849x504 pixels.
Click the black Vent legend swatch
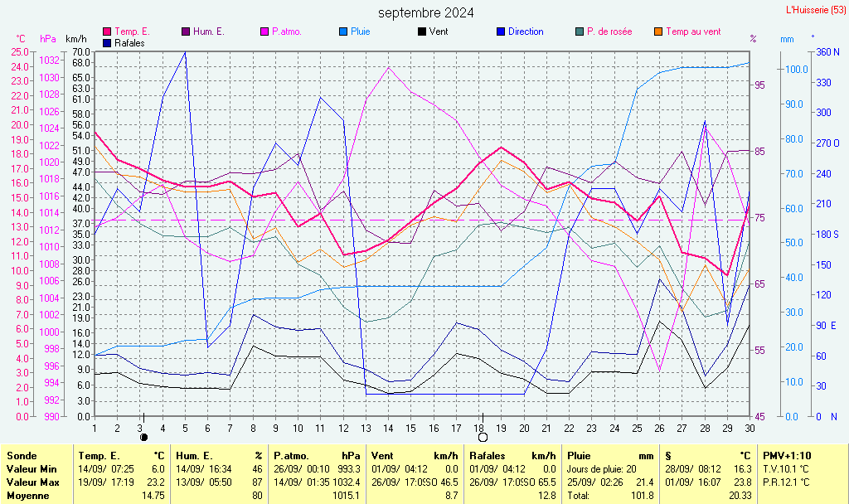click(x=422, y=32)
